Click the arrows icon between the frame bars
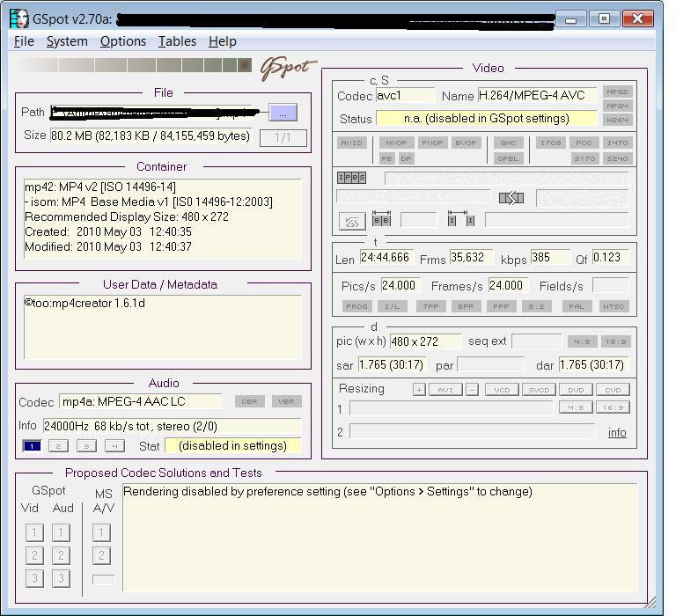The image size is (676, 616). coord(511,198)
